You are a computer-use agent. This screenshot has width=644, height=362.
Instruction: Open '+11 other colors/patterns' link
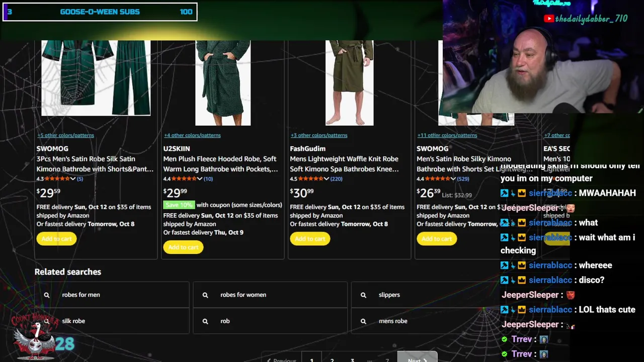tap(447, 135)
